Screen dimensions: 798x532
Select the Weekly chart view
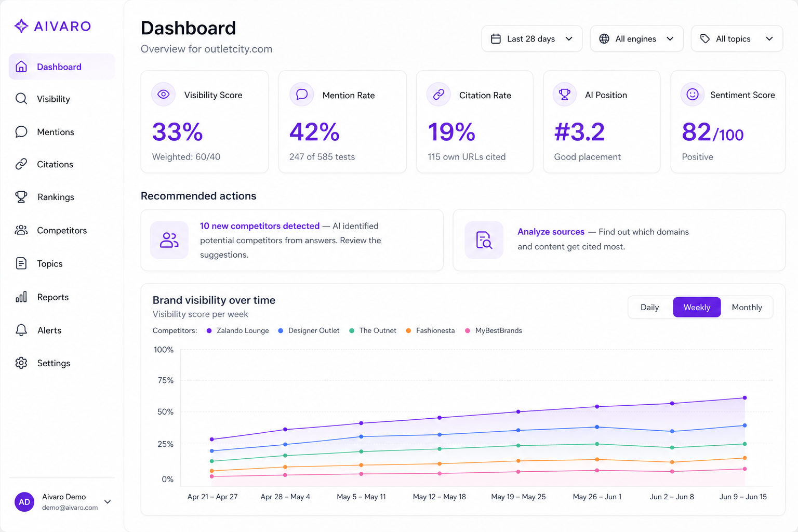697,307
